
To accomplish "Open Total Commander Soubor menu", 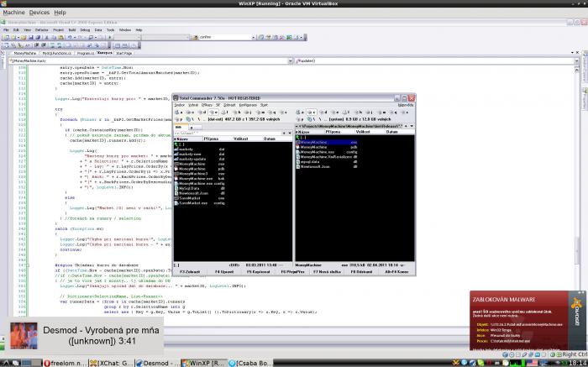I will click(x=179, y=105).
